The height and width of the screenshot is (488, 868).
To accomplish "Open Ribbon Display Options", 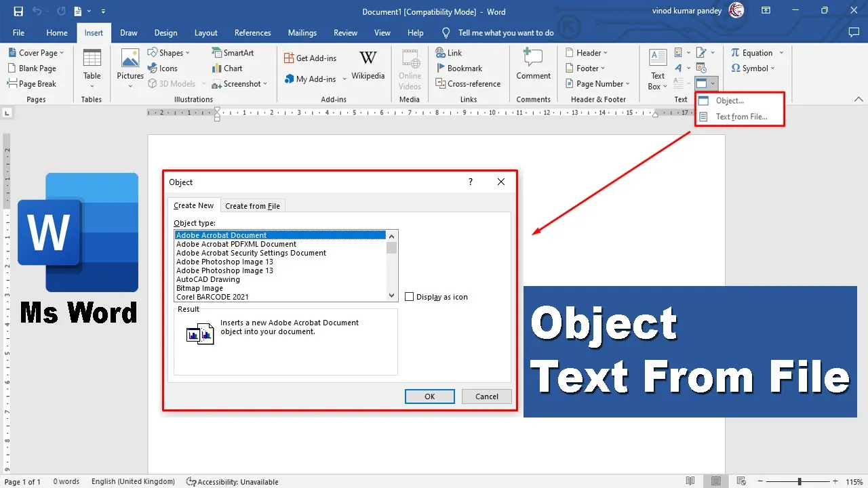I will coord(766,11).
